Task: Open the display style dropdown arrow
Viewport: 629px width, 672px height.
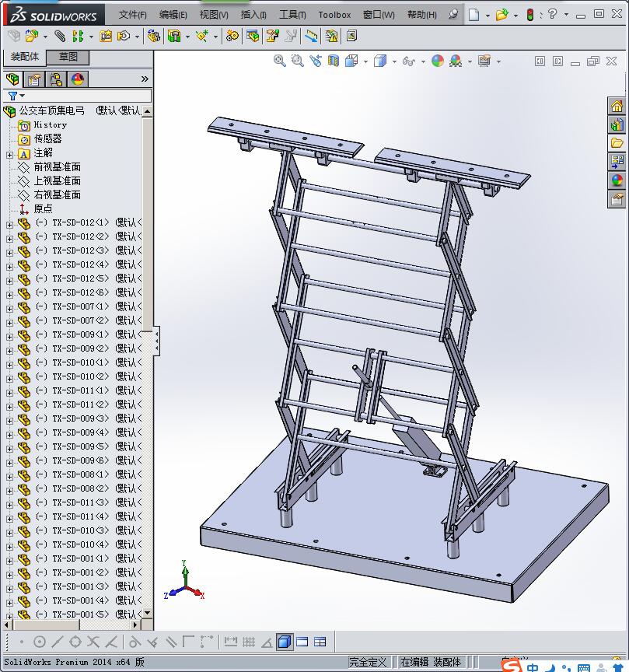Action: click(x=394, y=61)
